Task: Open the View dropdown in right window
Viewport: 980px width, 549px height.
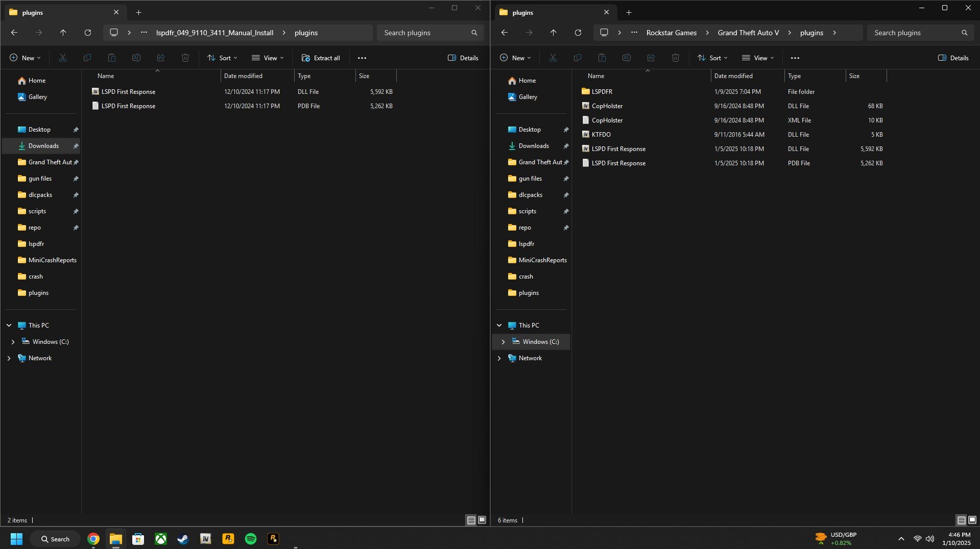Action: tap(757, 58)
